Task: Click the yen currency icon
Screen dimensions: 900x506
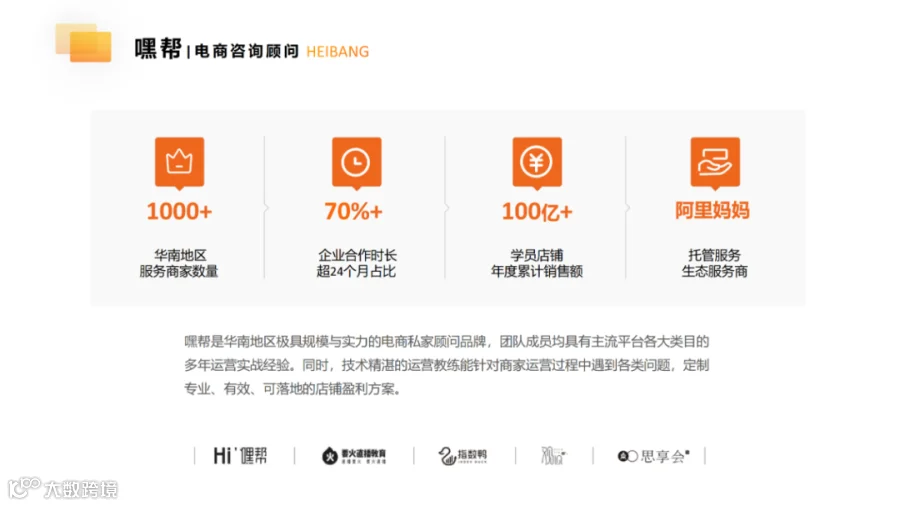Action: tap(537, 163)
